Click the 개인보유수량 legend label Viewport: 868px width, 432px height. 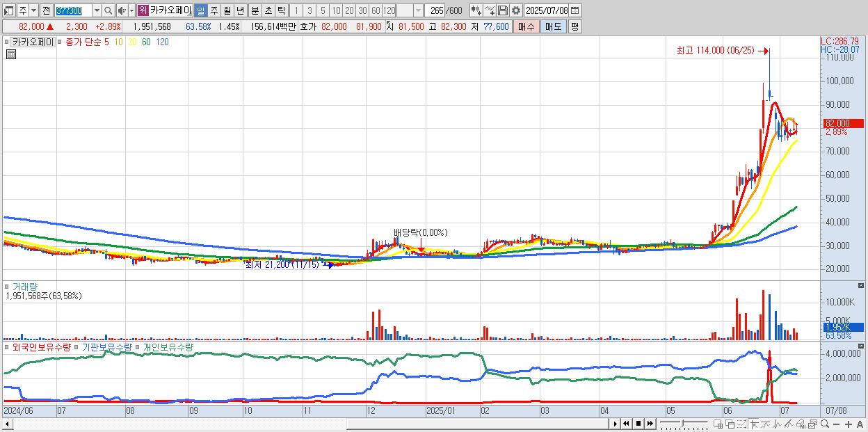168,346
